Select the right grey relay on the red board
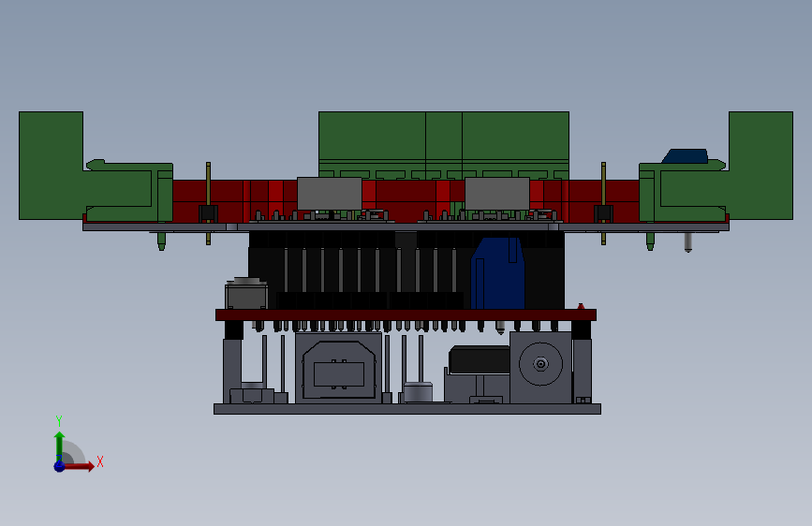The image size is (812, 526). (497, 194)
